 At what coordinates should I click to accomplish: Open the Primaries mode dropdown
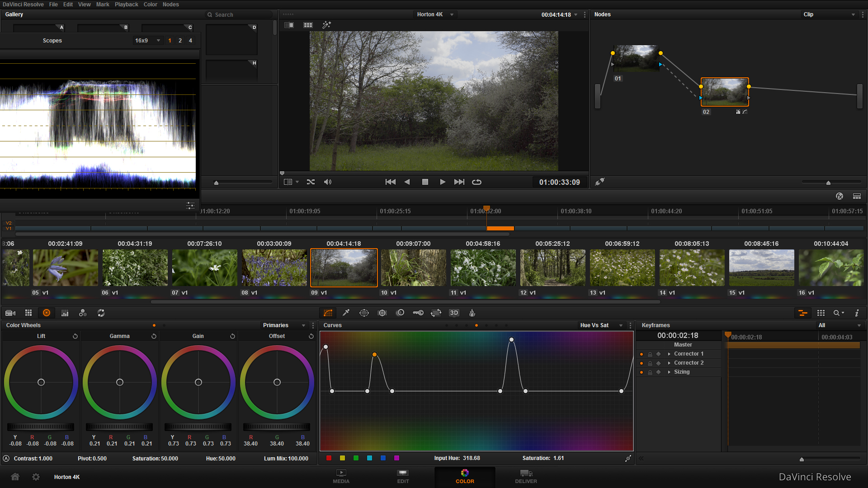284,325
